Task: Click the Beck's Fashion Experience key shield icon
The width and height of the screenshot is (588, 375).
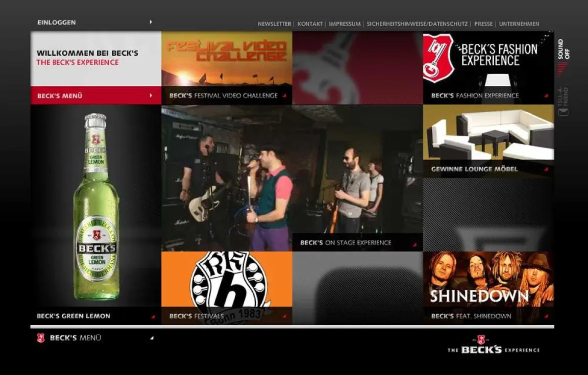Action: click(439, 58)
